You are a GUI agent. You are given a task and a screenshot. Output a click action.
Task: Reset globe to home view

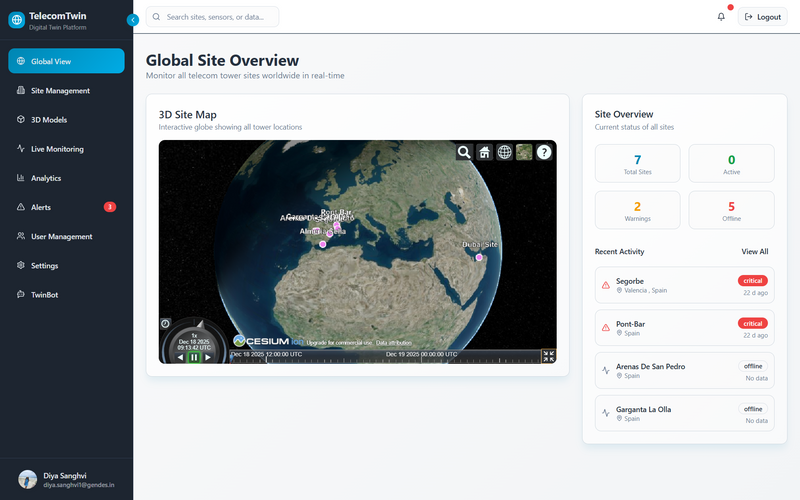484,152
